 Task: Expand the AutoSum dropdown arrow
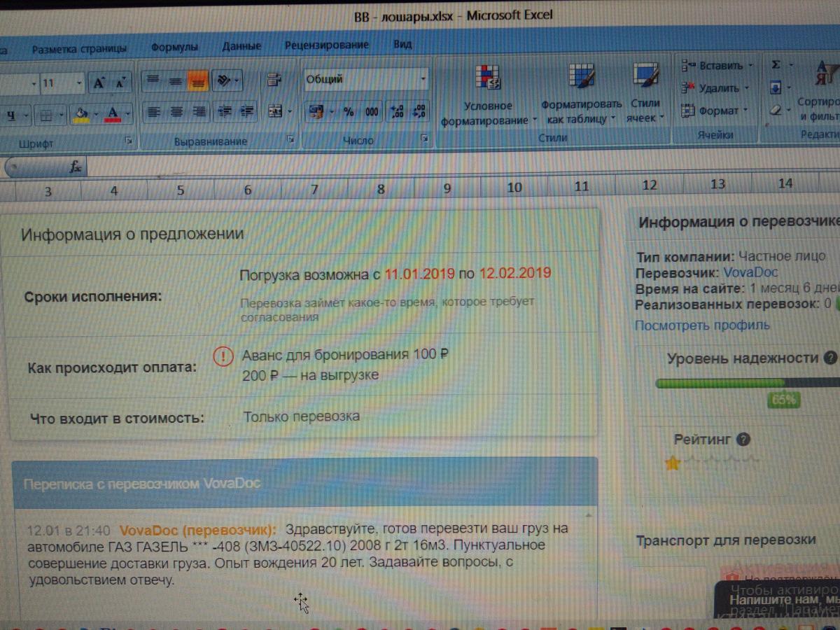[x=790, y=65]
